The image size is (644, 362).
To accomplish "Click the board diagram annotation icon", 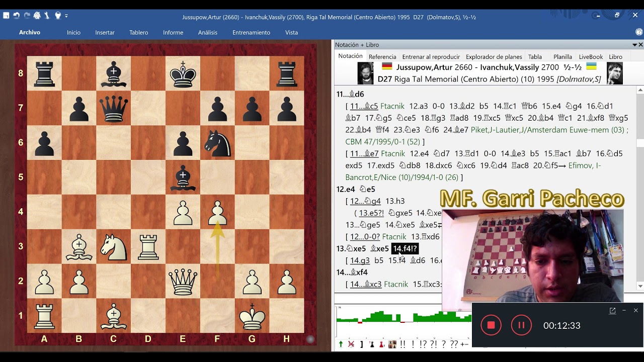I will (392, 344).
